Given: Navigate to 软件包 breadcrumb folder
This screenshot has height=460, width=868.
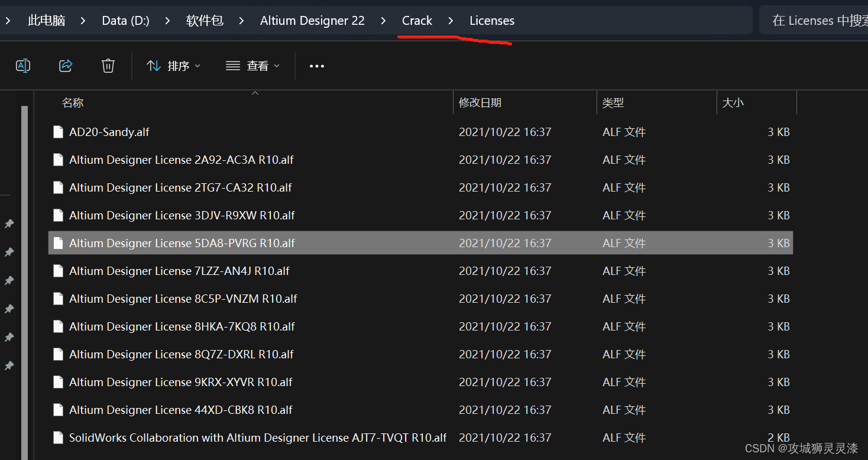Looking at the screenshot, I should point(205,21).
